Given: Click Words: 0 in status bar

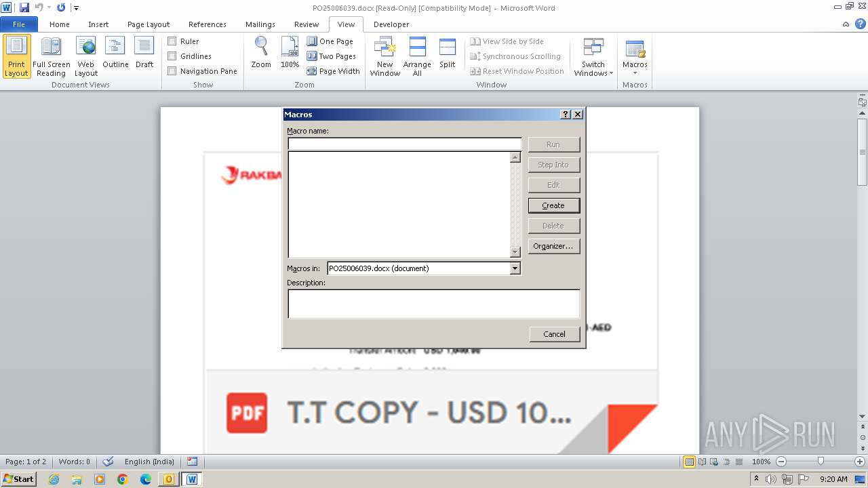Looking at the screenshot, I should [75, 462].
